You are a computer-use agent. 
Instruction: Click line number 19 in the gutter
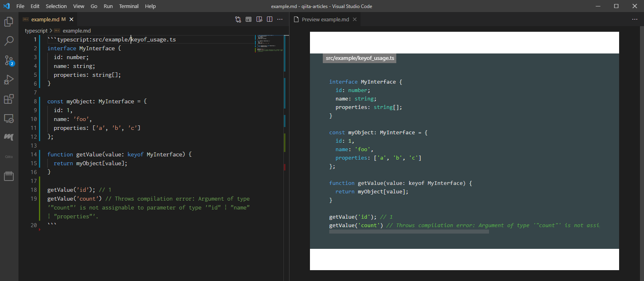34,199
